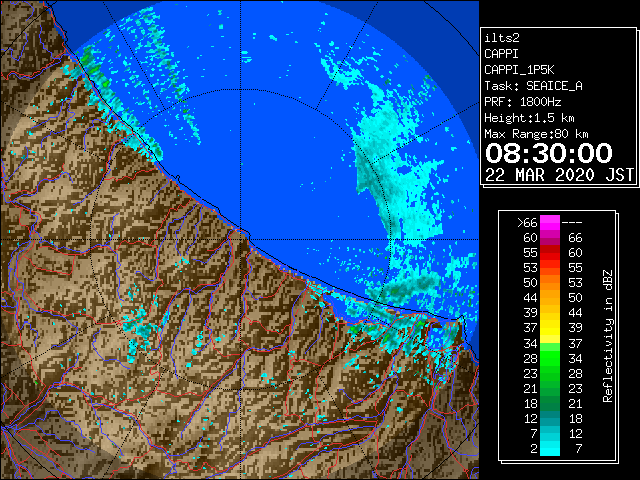This screenshot has width=640, height=480.
Task: Click the "Task: SEAICE_A" line
Action: pos(533,86)
